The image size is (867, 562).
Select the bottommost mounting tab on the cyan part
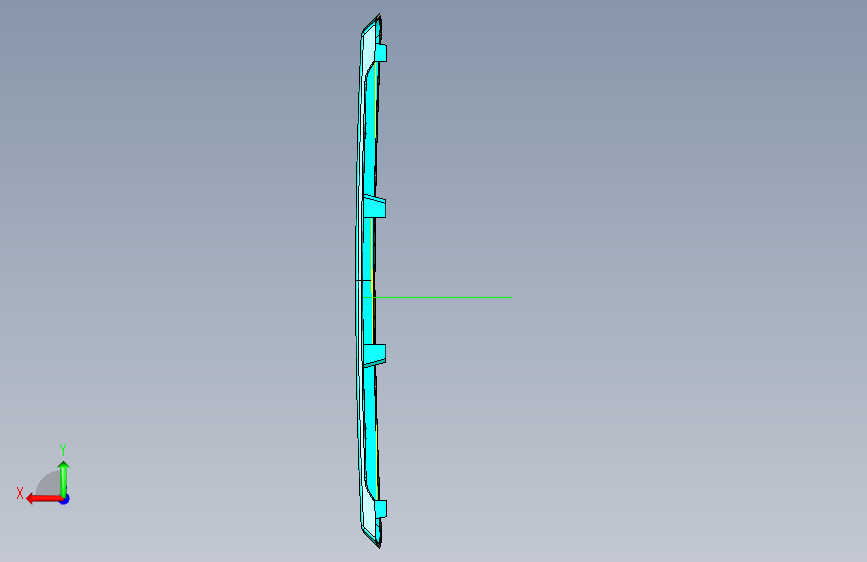coord(380,509)
